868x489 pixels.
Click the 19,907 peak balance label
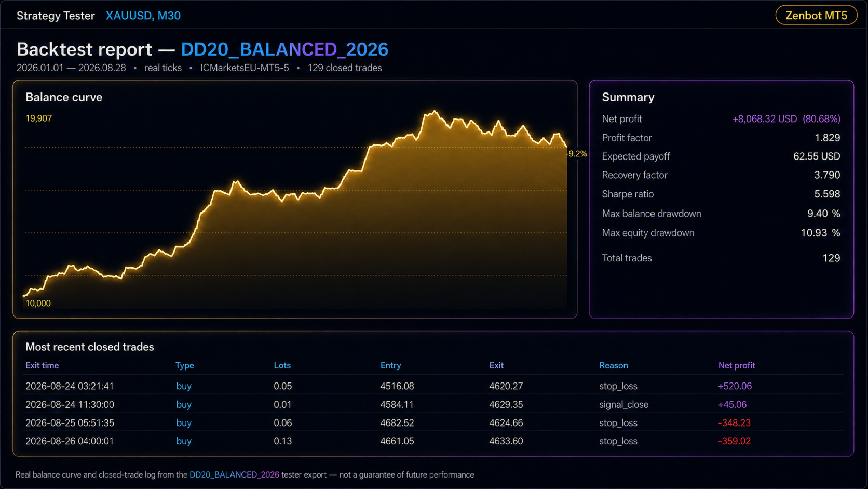[39, 118]
